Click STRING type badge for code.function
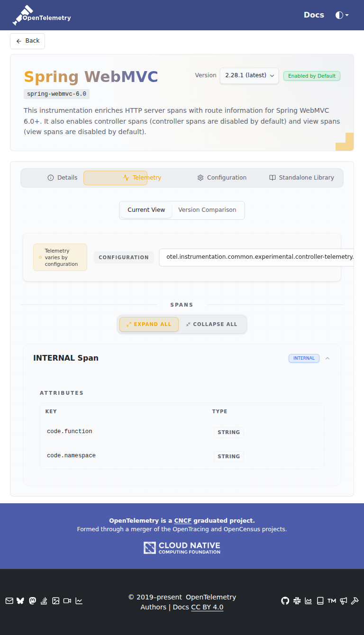 [229, 432]
